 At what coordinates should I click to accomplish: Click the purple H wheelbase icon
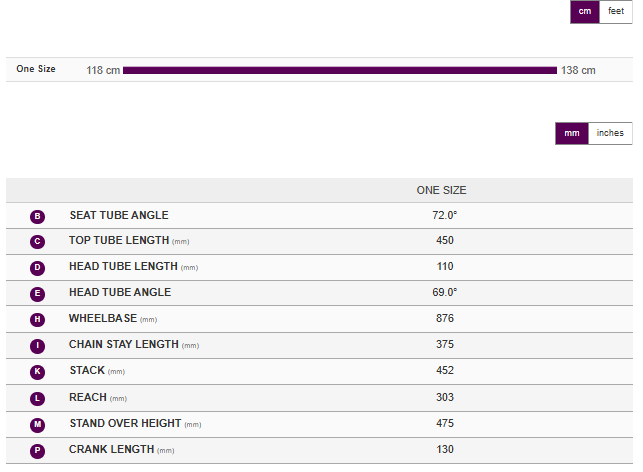(x=37, y=320)
